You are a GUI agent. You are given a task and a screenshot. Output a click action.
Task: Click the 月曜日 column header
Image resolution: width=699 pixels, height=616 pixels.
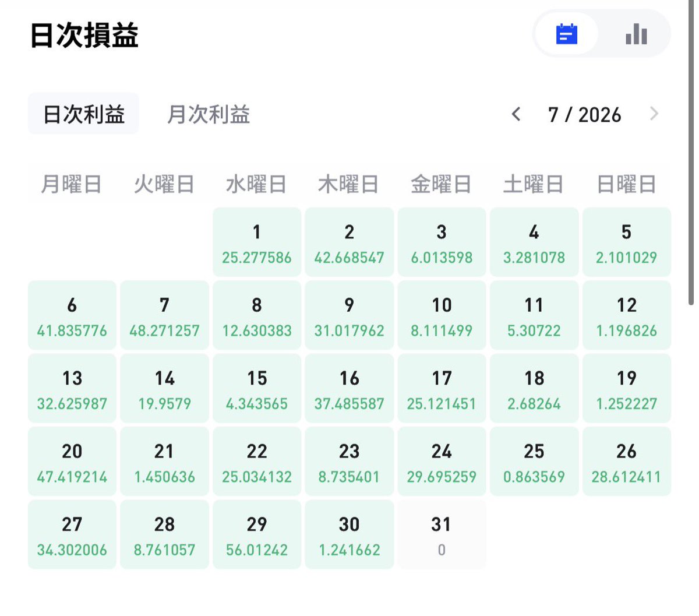click(72, 184)
